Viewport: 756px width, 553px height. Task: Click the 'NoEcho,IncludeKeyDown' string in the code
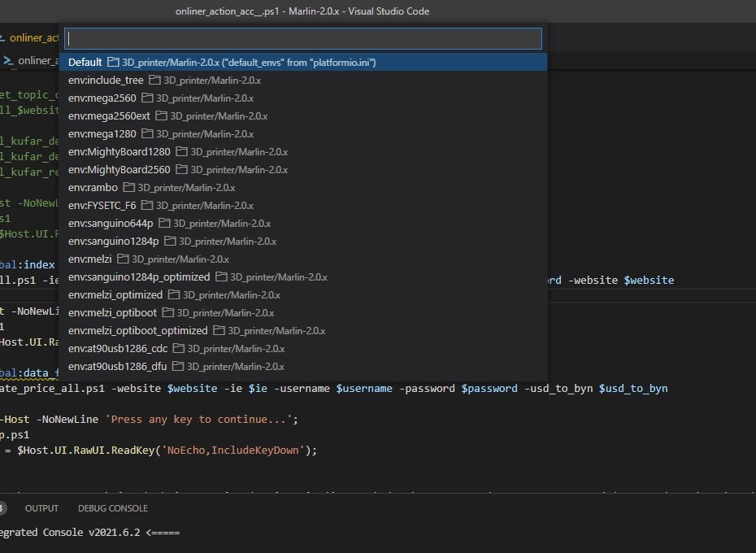point(232,450)
